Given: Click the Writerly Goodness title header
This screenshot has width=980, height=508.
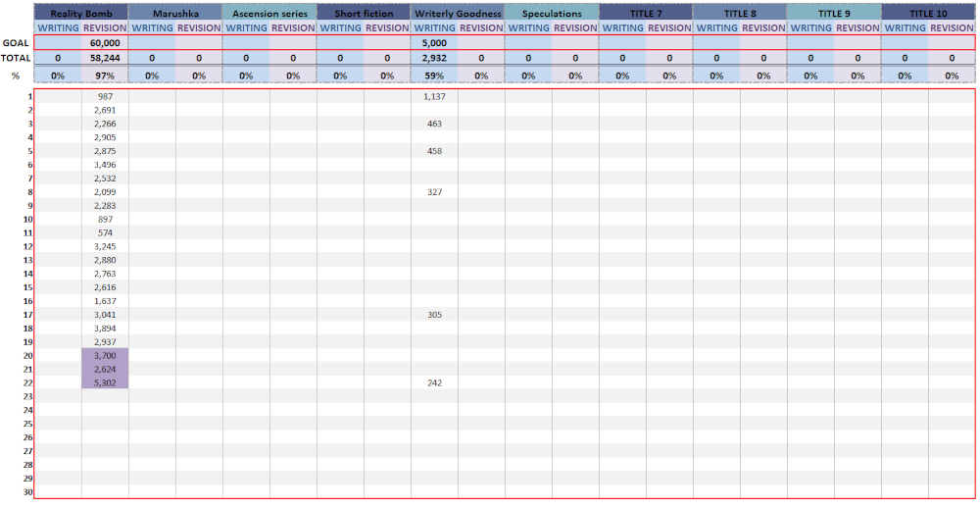Looking at the screenshot, I should tap(458, 14).
